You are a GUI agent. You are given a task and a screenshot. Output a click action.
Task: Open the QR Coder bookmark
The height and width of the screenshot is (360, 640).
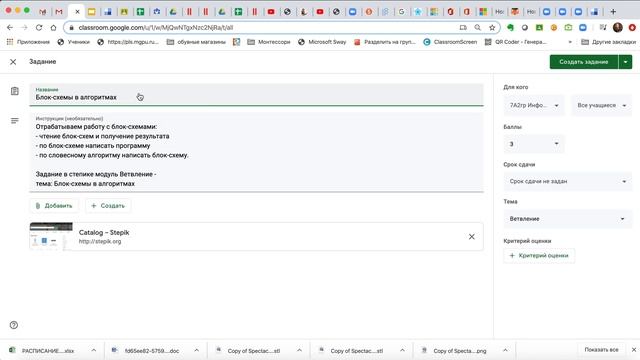point(515,42)
